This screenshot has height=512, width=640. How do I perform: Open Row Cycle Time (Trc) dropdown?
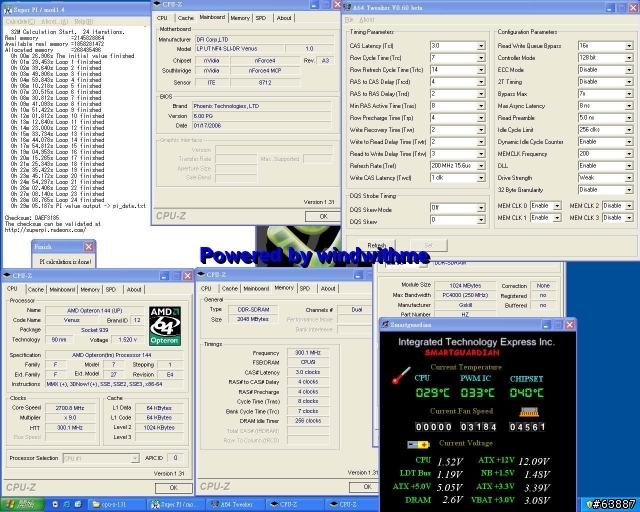pyautogui.click(x=481, y=58)
